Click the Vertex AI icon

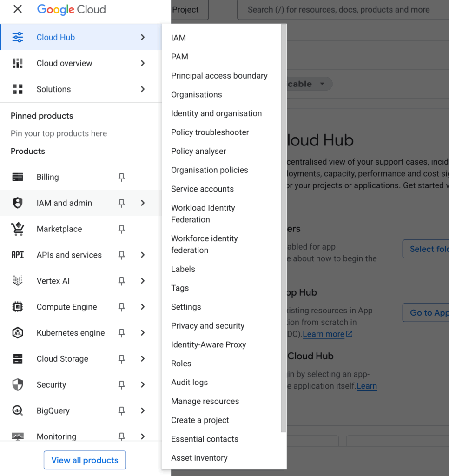18,281
